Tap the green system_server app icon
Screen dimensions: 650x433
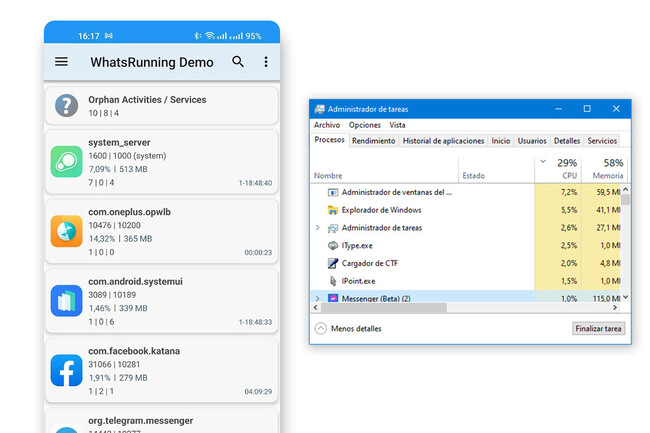point(66,162)
